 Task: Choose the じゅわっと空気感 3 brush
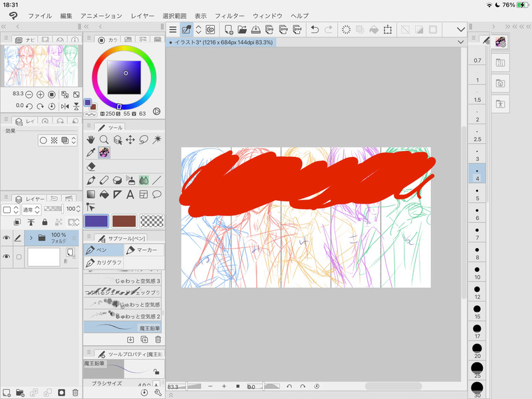click(x=122, y=281)
